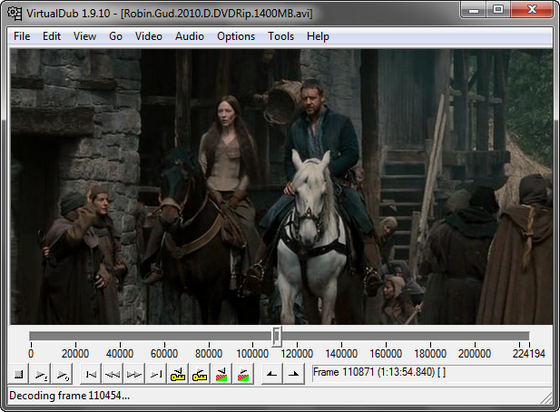Open the Audio menu

pyautogui.click(x=190, y=36)
